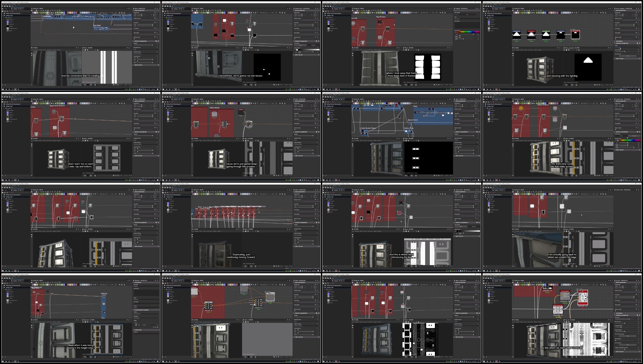The width and height of the screenshot is (643, 364).
Task: Toggle the expose-parameter icon next to Output Size
Action: pos(155,12)
